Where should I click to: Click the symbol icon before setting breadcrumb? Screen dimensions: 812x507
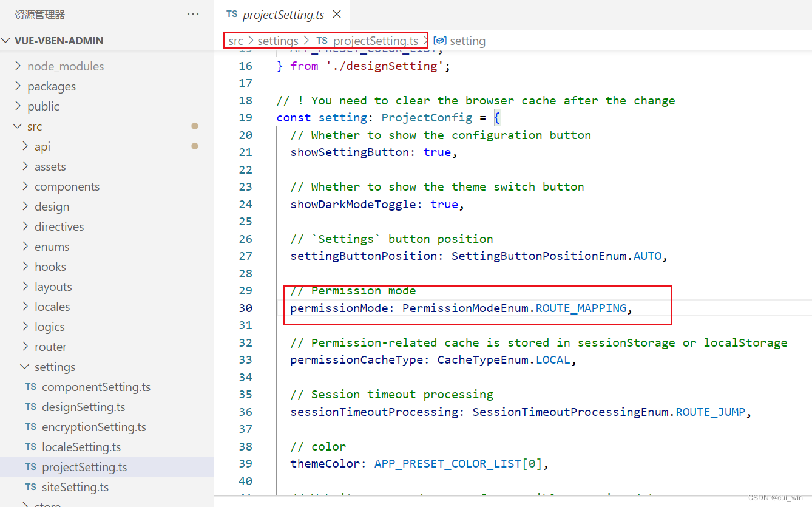coord(441,41)
